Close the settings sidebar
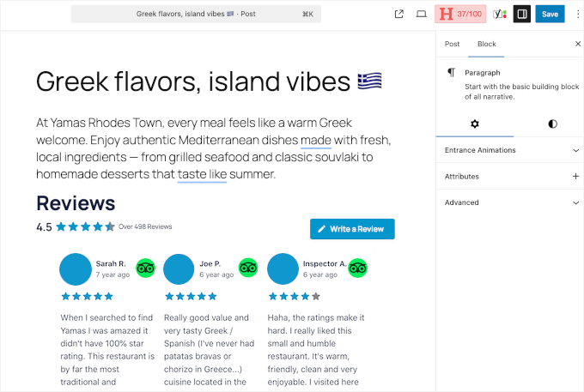This screenshot has height=392, width=584. coord(577,44)
